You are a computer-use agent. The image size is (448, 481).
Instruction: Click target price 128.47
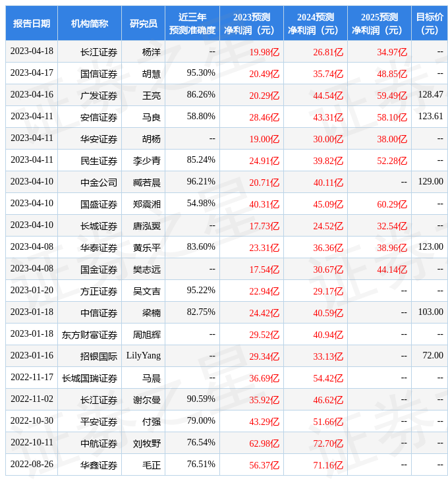(430, 95)
